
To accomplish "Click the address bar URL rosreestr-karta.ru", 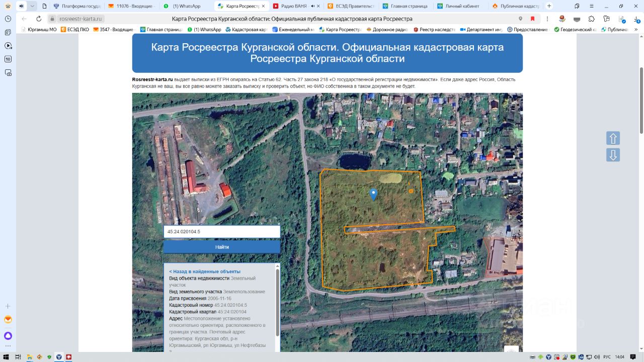I will coord(80,19).
